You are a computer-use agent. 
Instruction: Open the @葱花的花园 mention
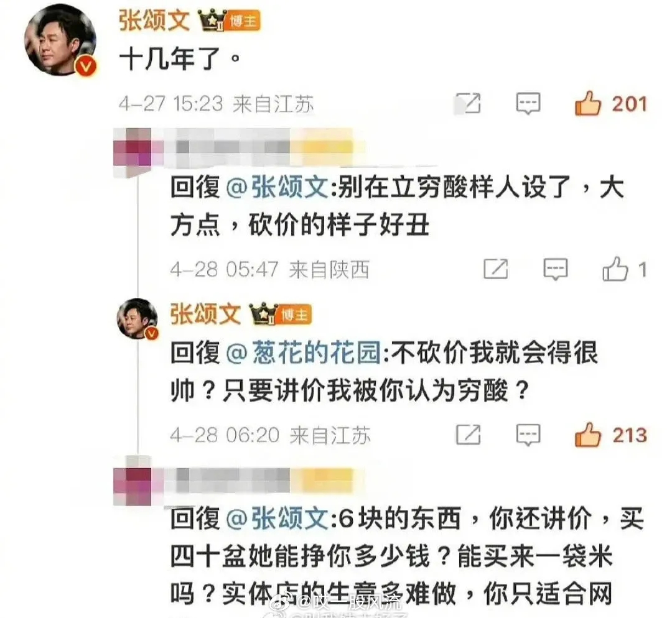(x=304, y=353)
